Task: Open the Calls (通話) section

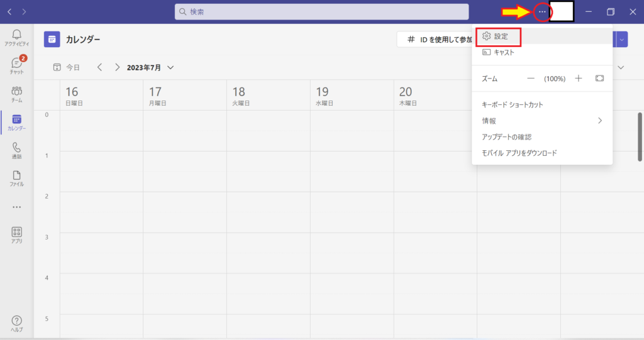Action: 16,150
